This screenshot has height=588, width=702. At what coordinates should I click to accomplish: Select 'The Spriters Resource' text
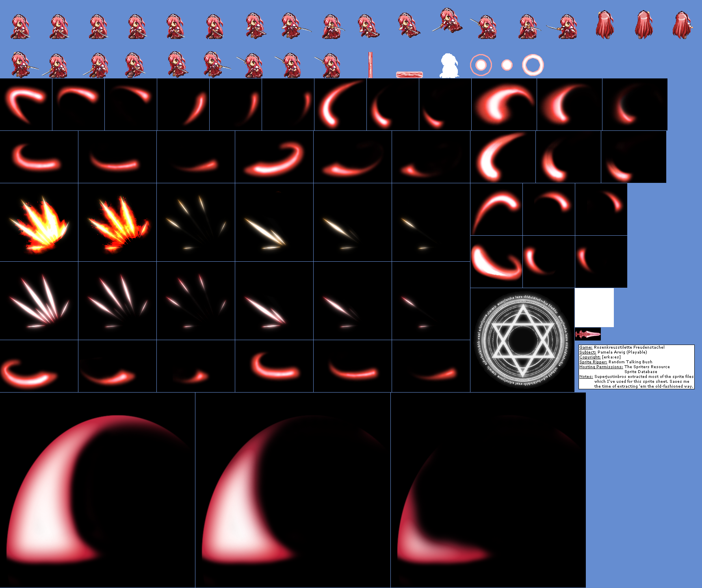(647, 367)
